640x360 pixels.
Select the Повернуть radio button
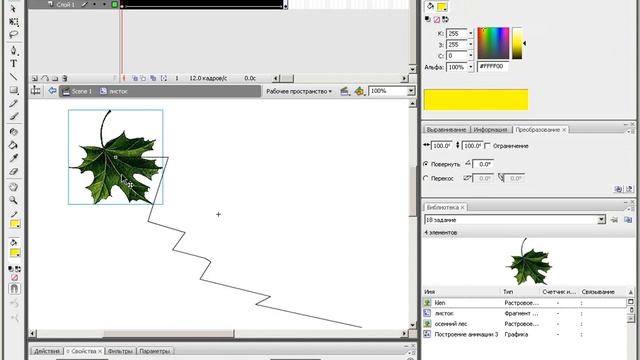pyautogui.click(x=426, y=164)
